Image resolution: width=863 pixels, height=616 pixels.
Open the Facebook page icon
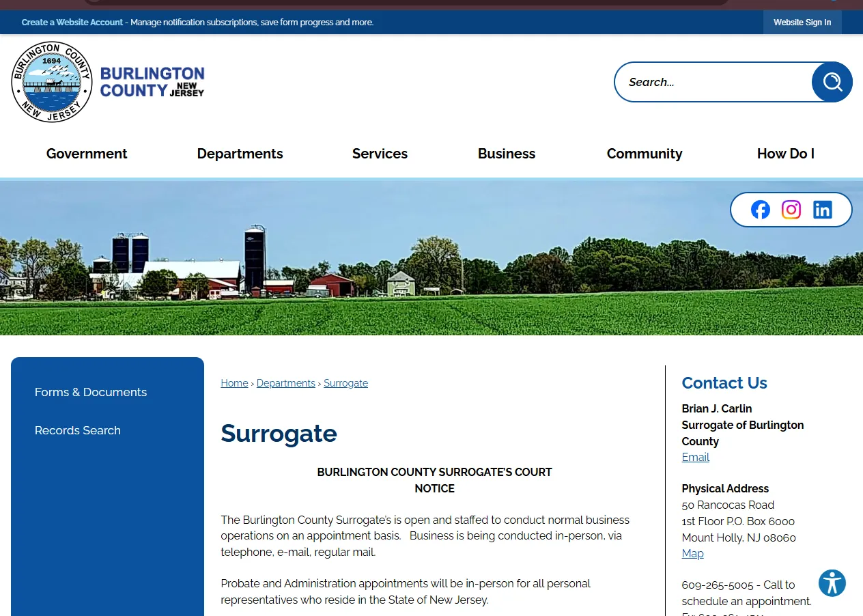point(760,210)
